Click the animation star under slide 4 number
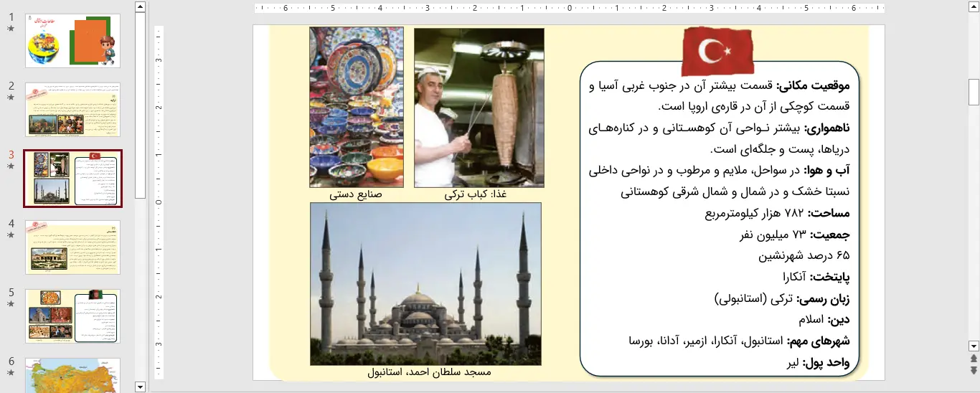Viewport: 980px width, 393px height. 11,235
